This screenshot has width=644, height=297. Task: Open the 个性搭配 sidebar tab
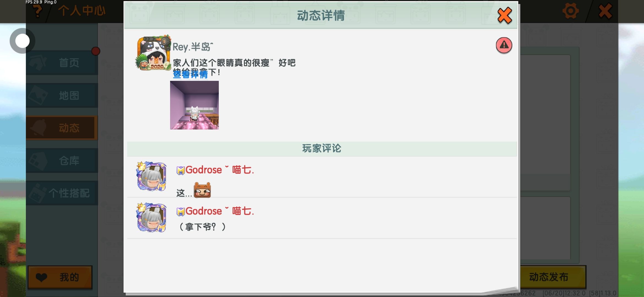(62, 193)
